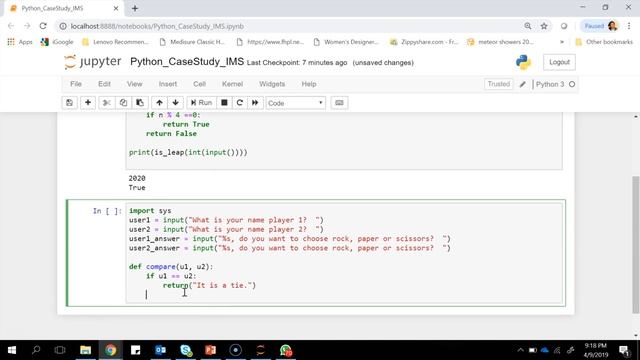
Task: Open Chrome three-dot menu
Action: tap(629, 26)
